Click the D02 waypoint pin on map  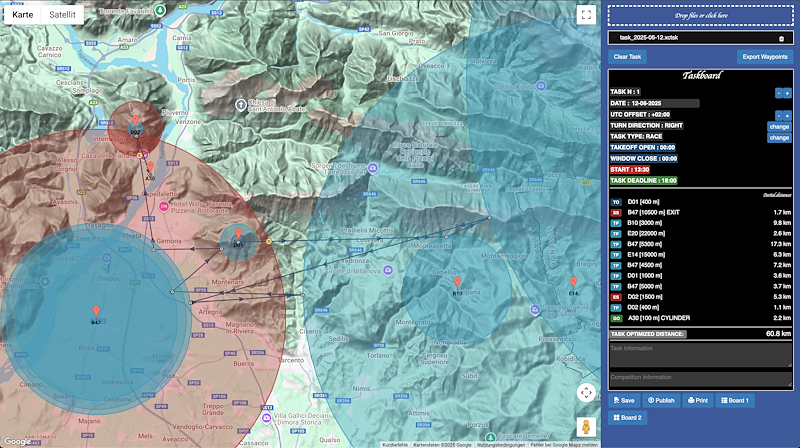[x=135, y=121]
